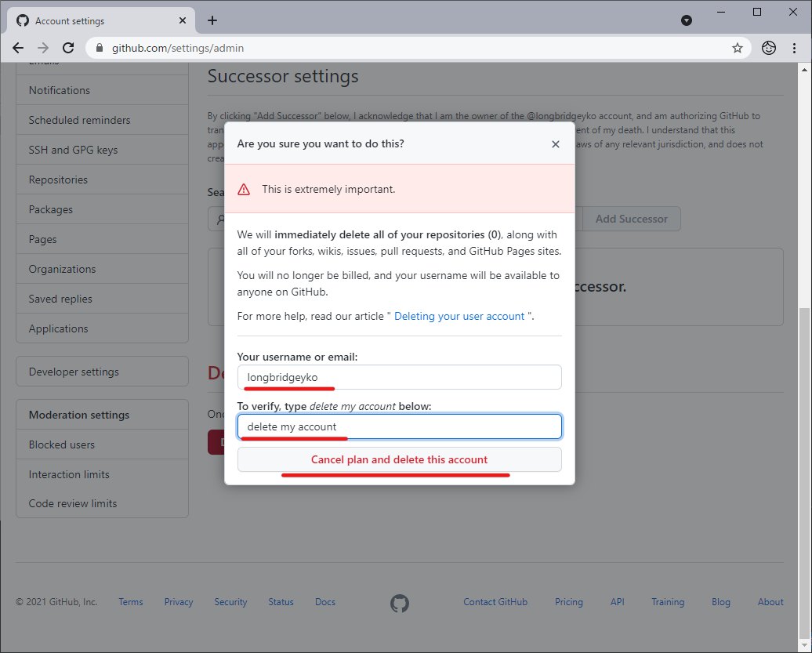Open the Blog footer link

(721, 602)
